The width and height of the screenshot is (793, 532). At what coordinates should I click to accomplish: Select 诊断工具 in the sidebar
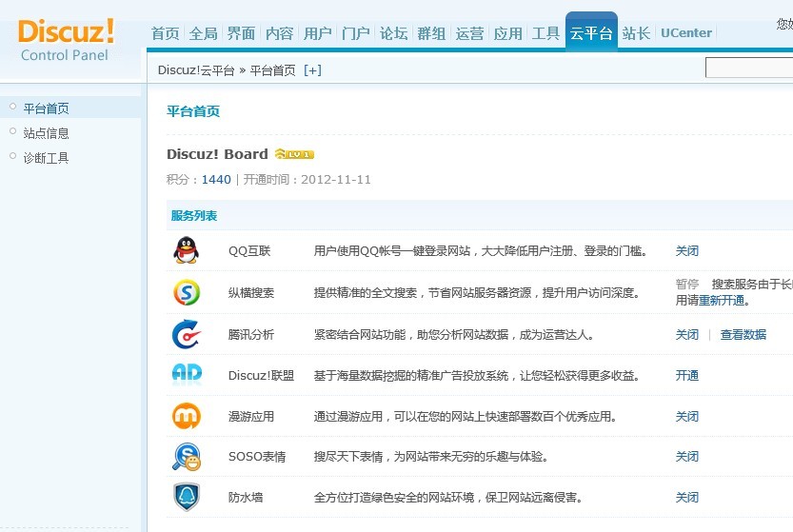pos(46,158)
